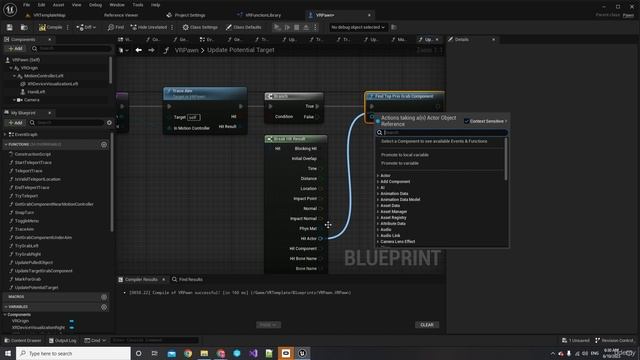The height and width of the screenshot is (360, 640).
Task: Click the VRPawn breadcrumb link
Action: tap(187, 50)
